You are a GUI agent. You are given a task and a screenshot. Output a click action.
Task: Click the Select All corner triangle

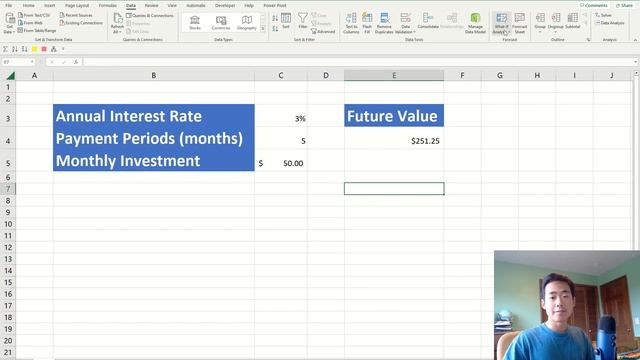[x=11, y=76]
